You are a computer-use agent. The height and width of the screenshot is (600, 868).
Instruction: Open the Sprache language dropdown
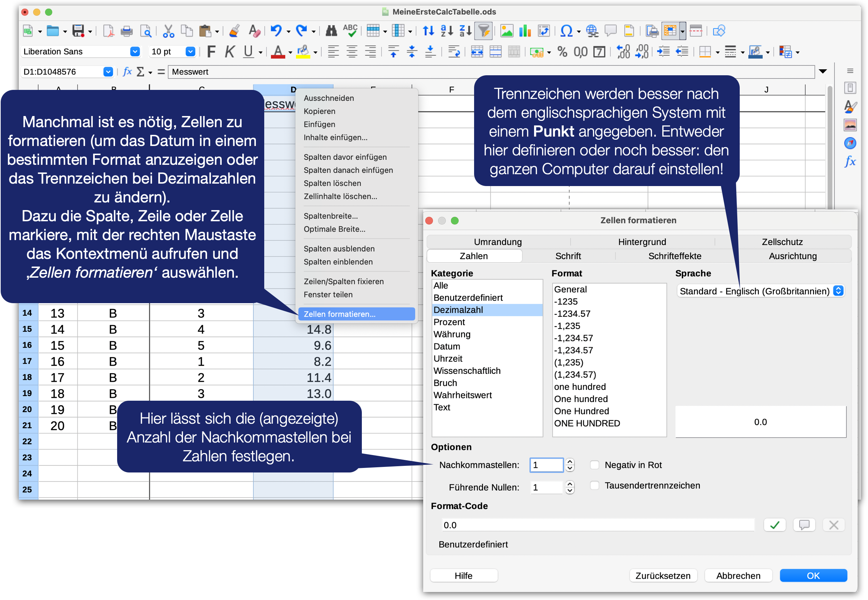pos(838,291)
